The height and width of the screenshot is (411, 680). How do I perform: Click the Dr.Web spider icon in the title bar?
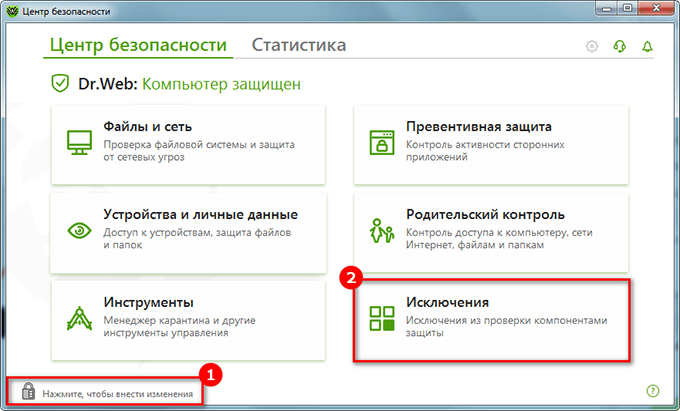click(x=12, y=11)
